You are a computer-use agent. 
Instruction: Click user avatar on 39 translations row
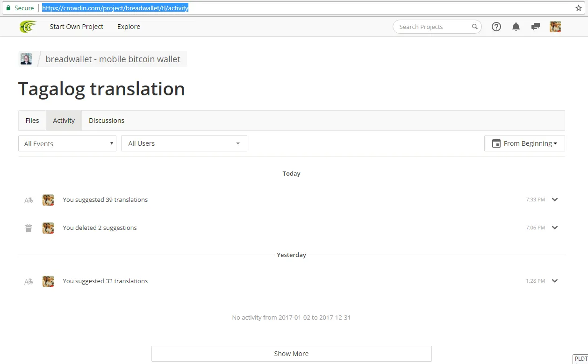coord(48,200)
